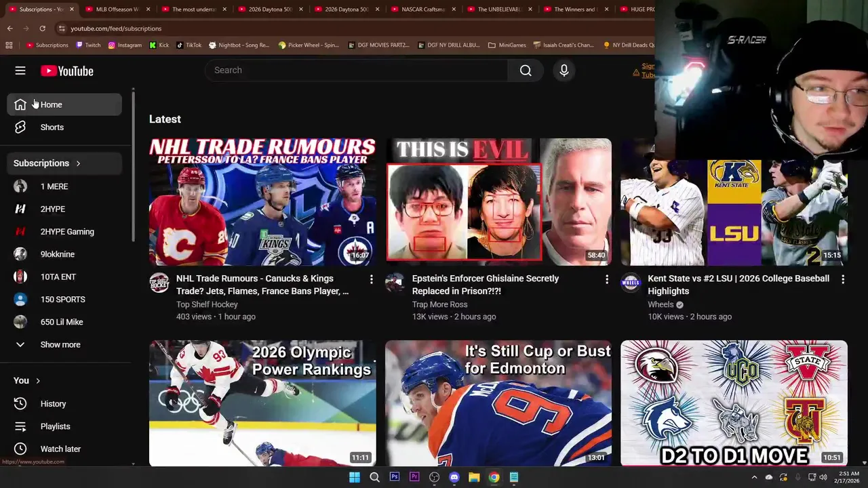Open 2HYPE Gaming channel subscription
Viewport: 868px width, 488px height.
(x=64, y=232)
